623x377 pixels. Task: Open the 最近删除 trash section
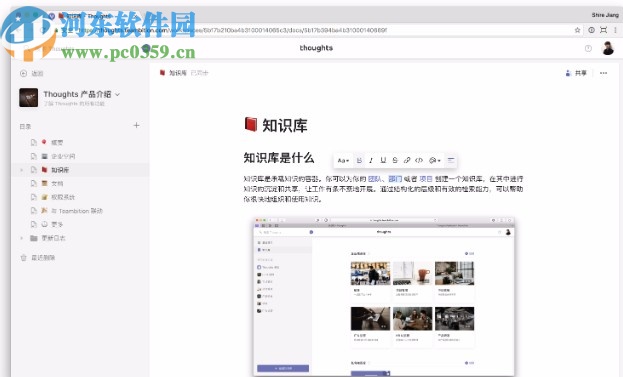[38, 257]
